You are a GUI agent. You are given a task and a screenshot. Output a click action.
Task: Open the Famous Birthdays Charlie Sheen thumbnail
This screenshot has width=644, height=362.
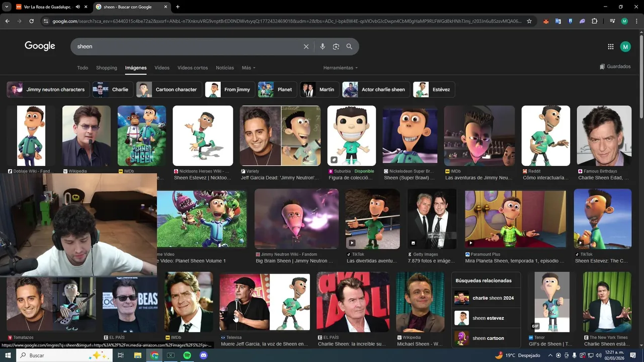(604, 136)
